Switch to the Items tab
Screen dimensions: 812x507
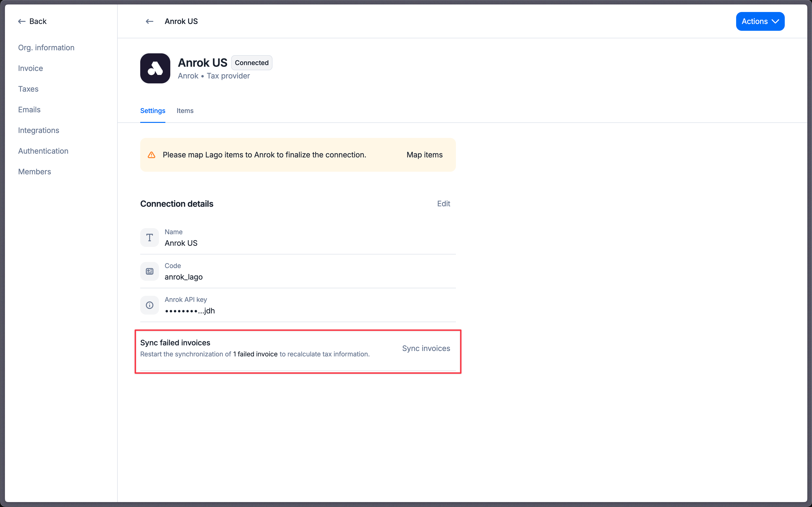[185, 111]
